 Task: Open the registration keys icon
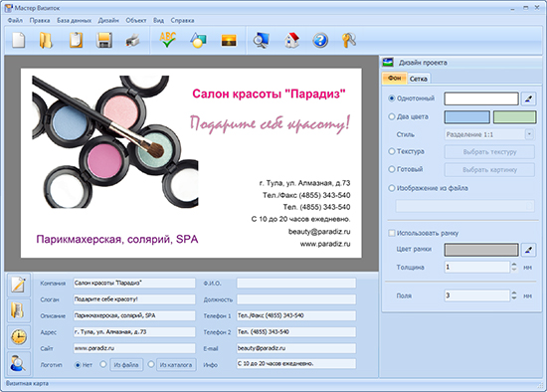pyautogui.click(x=349, y=40)
